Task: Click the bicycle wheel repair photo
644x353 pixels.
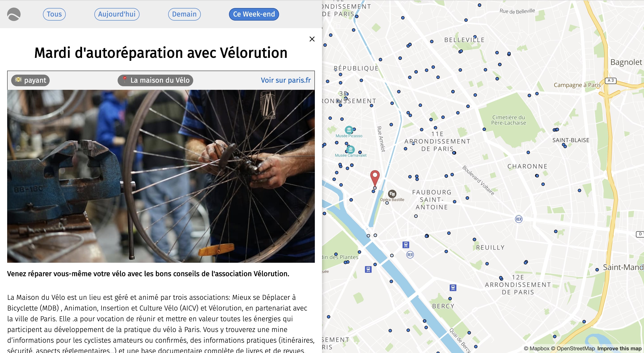Action: click(x=161, y=176)
